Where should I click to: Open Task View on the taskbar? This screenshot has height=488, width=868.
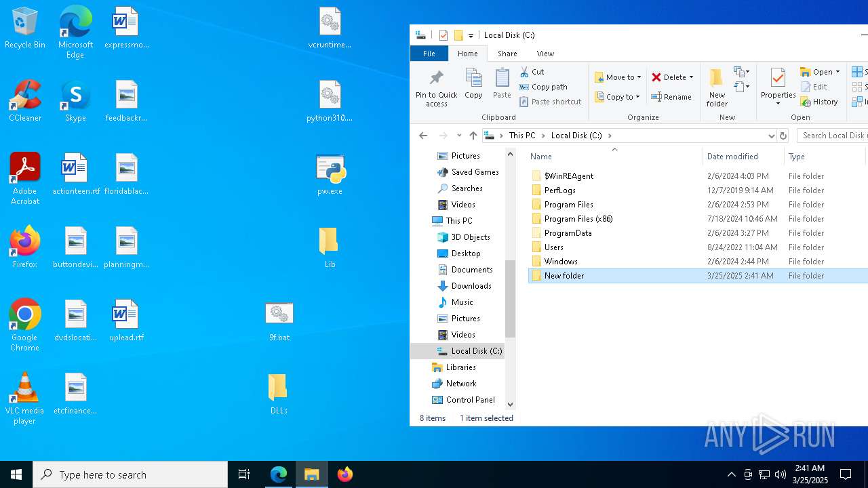[244, 474]
